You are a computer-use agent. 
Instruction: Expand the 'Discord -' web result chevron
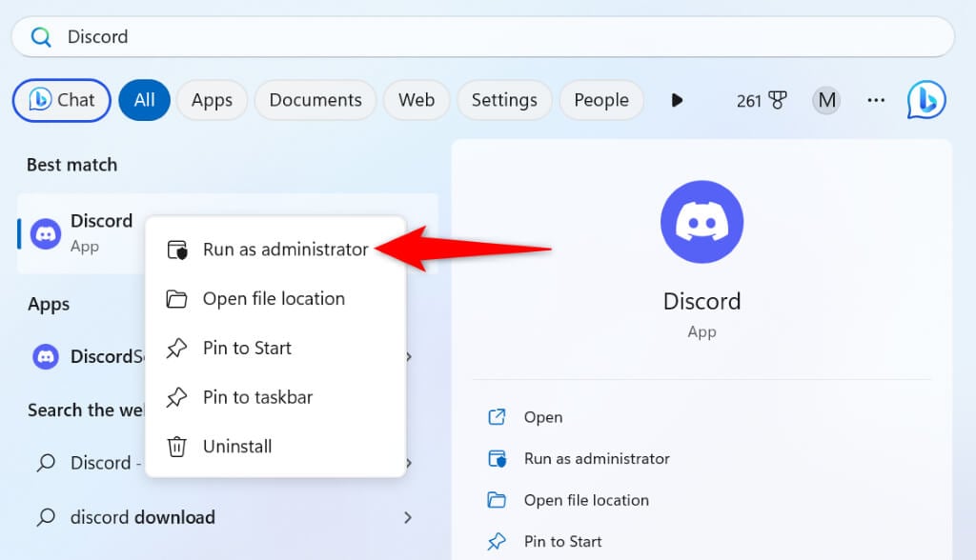click(x=409, y=463)
